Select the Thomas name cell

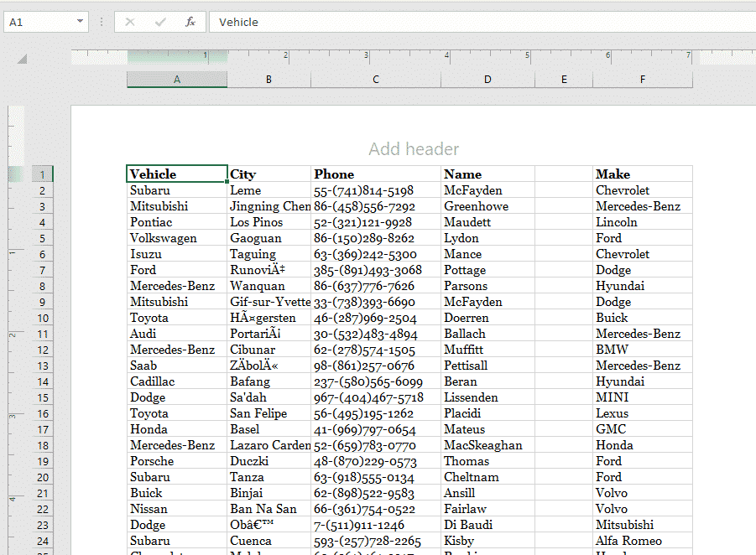488,460
